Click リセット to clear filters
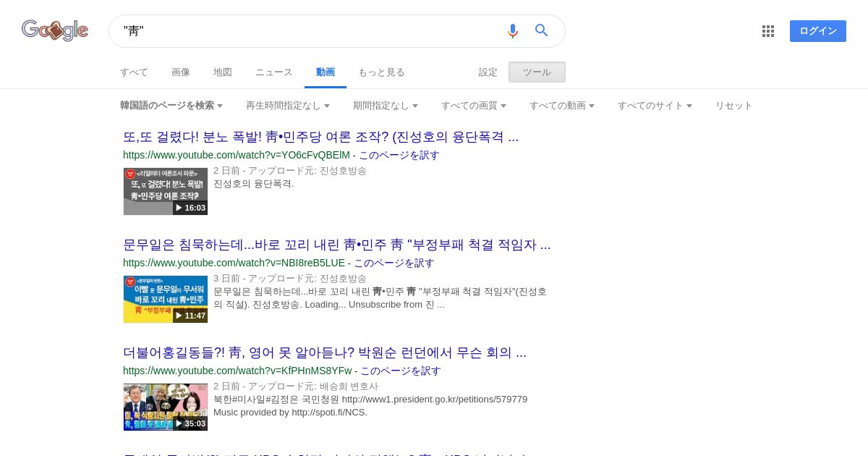The image size is (868, 456). click(x=734, y=106)
